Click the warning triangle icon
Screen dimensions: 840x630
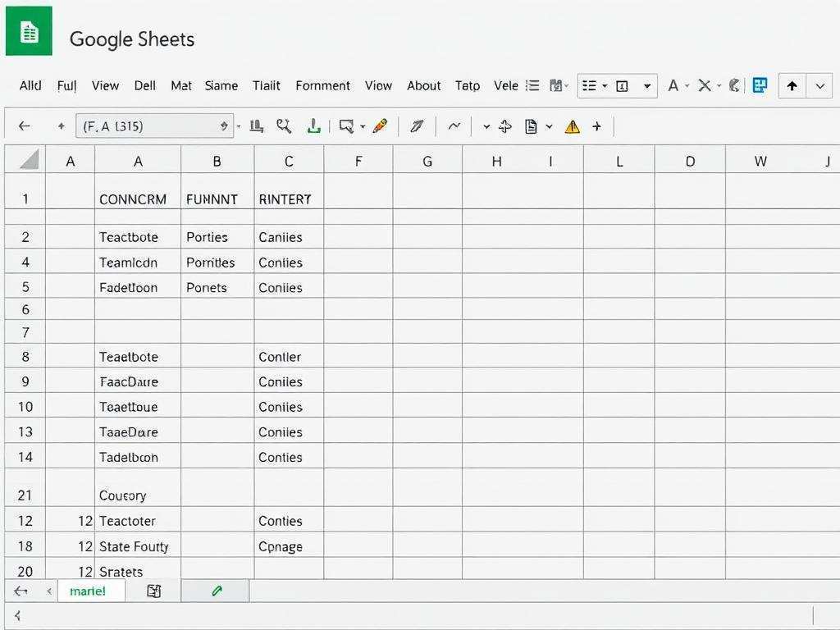572,126
